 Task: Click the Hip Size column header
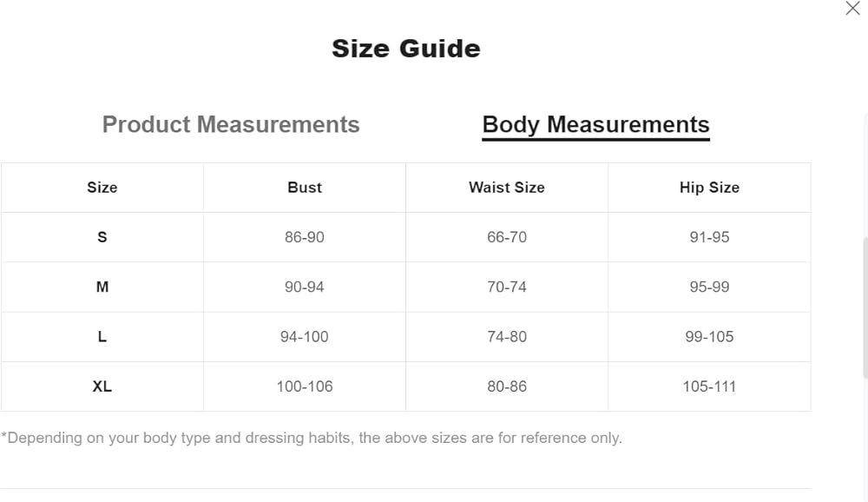click(709, 188)
